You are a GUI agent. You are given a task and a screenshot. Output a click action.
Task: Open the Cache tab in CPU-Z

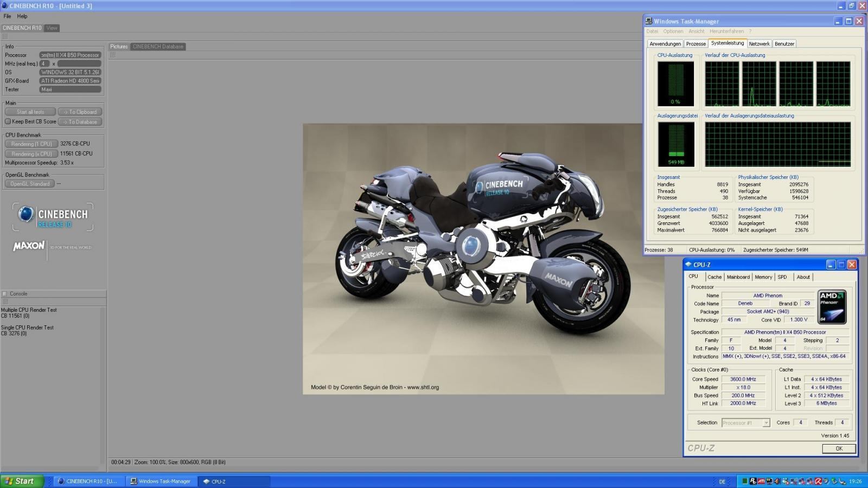tap(714, 277)
